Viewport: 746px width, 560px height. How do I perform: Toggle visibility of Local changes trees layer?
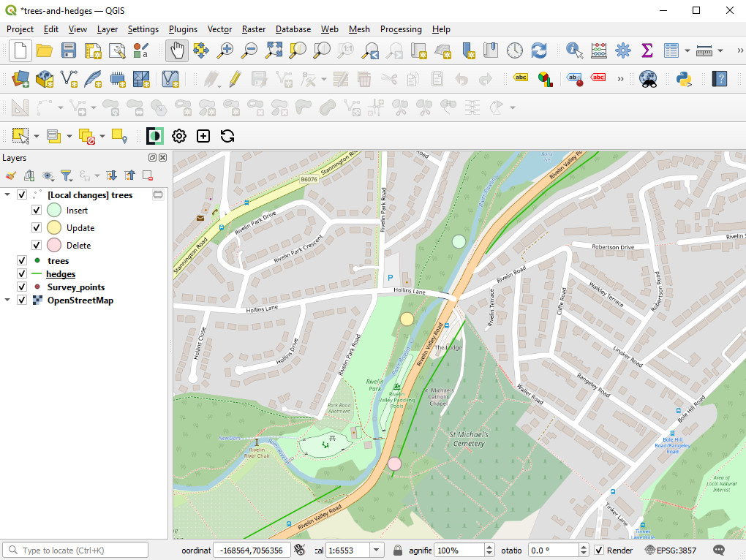22,195
